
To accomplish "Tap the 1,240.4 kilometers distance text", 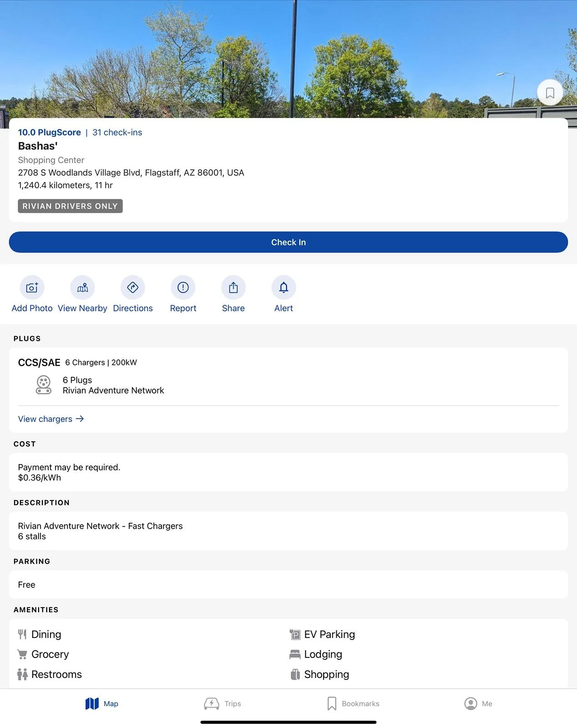I will (x=65, y=185).
